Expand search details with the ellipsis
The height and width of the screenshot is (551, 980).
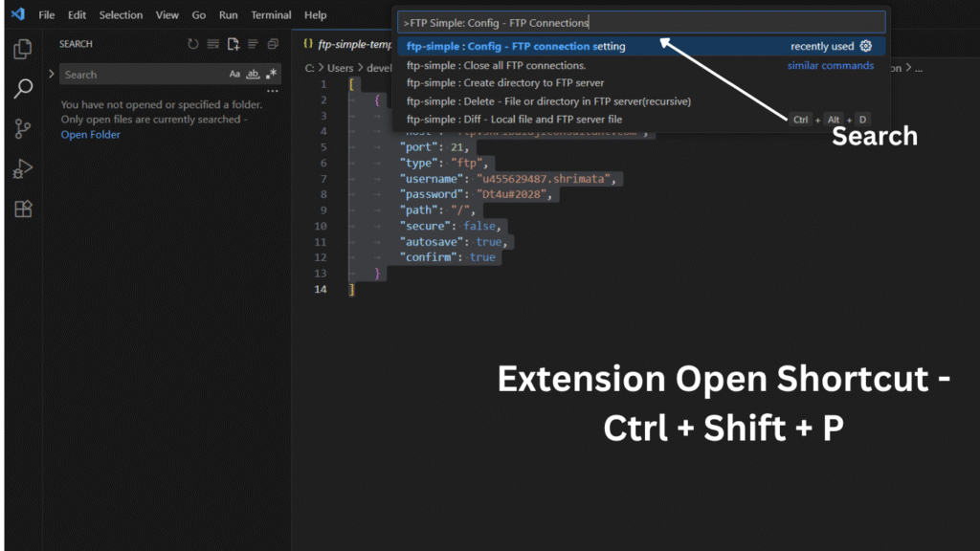(x=272, y=92)
